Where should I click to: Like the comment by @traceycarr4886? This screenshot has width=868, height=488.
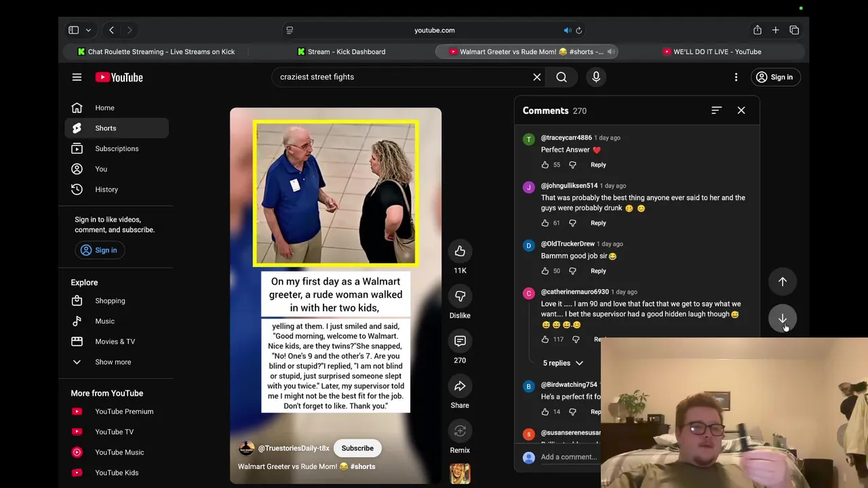coord(545,165)
